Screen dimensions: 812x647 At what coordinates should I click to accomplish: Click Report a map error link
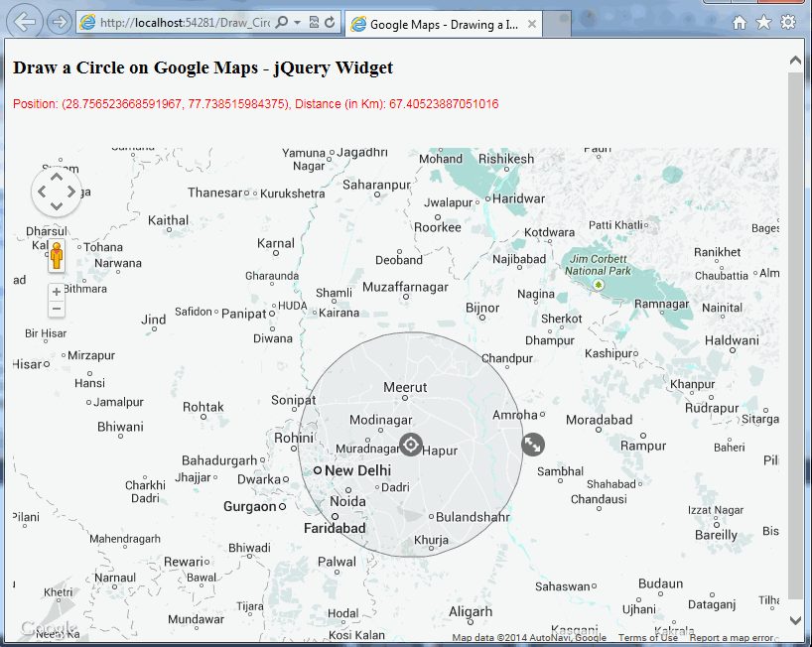click(731, 638)
